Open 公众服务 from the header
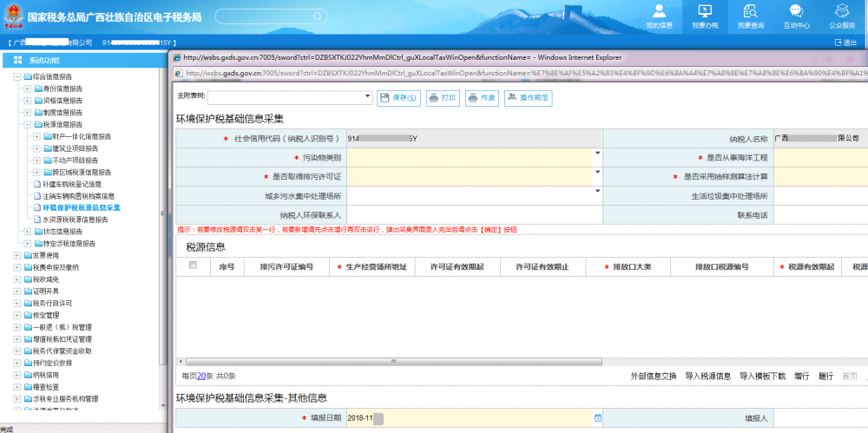The width and height of the screenshot is (868, 433). 842,16
